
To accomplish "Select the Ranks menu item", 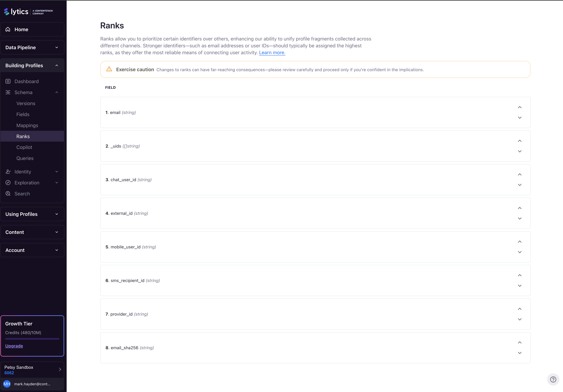I will tap(32, 136).
